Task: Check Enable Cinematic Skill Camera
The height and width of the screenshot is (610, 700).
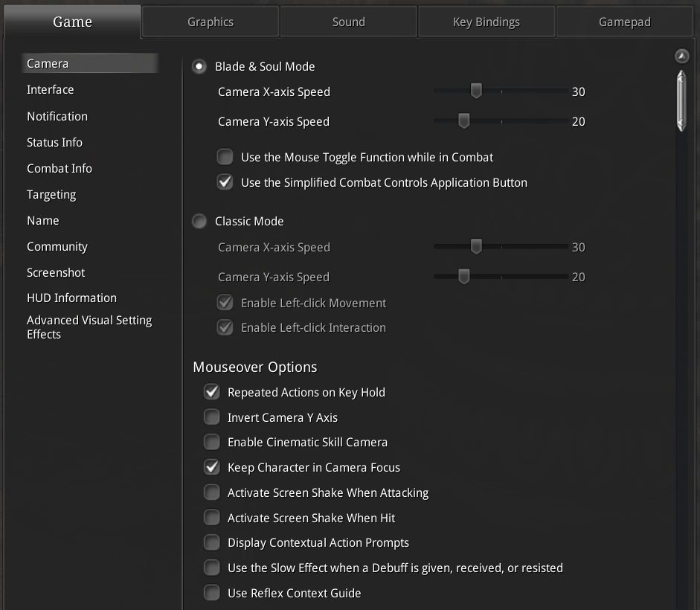Action: [212, 443]
